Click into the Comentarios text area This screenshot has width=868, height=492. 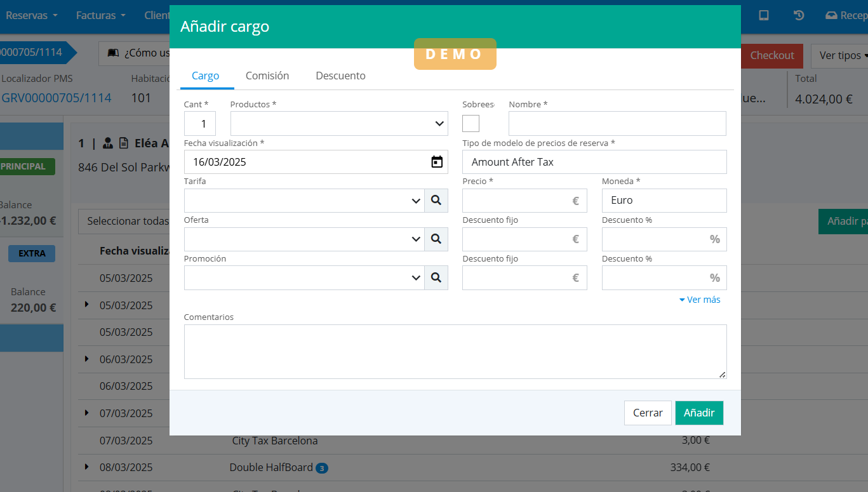pyautogui.click(x=455, y=352)
